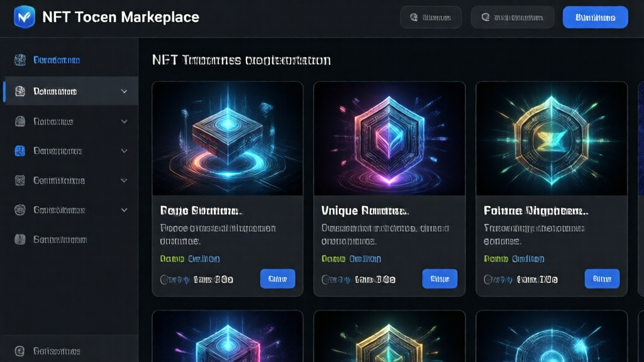Click the icon of the last main sidebar entry without a chevron

[x=20, y=239]
